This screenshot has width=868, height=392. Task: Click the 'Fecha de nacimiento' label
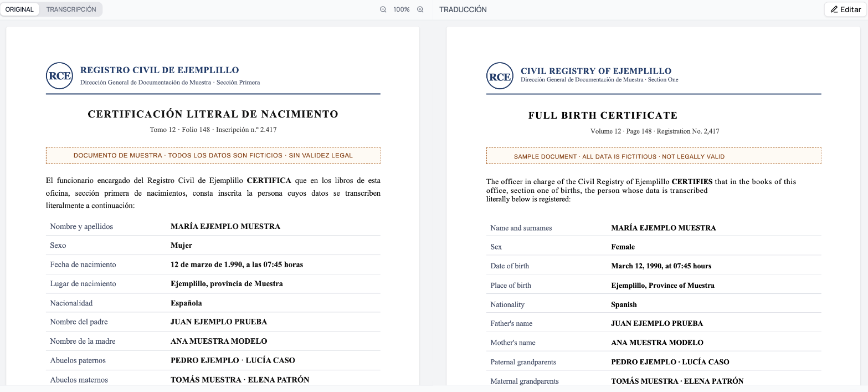point(83,264)
